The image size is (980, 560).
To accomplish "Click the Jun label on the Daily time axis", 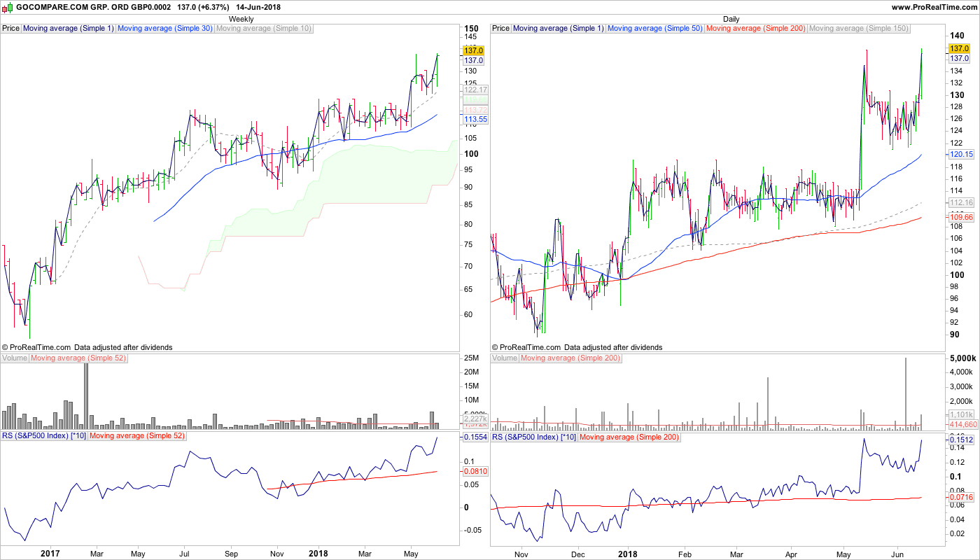I will (x=897, y=553).
